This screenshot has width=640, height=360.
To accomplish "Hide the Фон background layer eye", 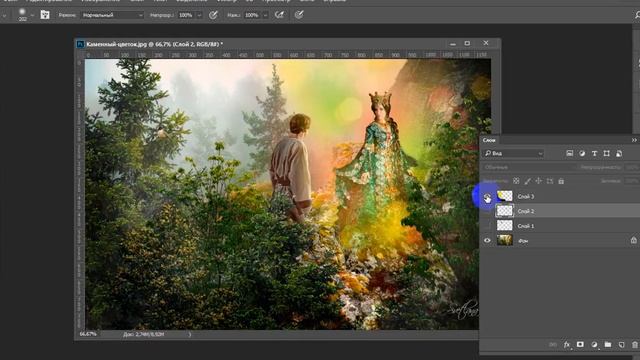I will coord(487,240).
